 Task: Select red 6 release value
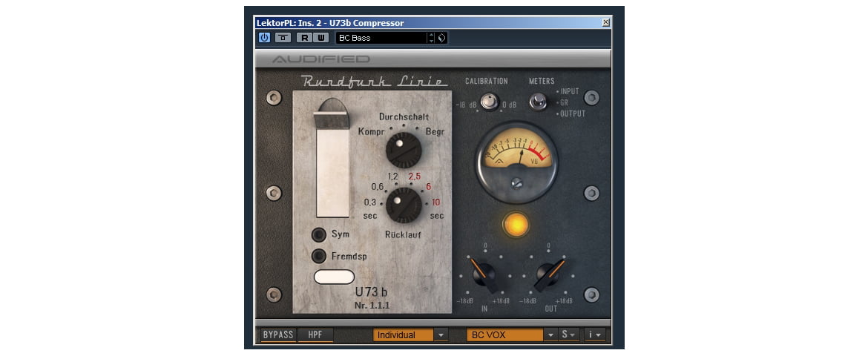point(429,187)
